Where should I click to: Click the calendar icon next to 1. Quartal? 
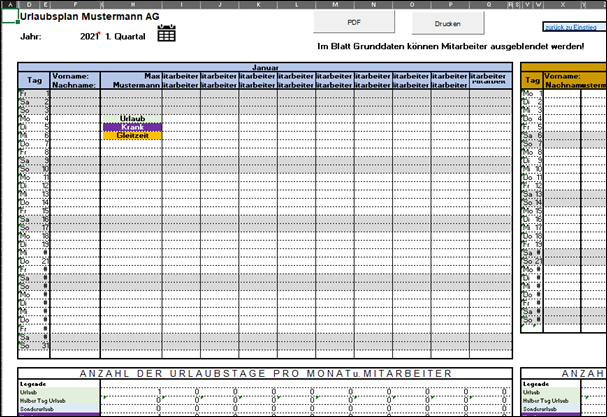click(x=167, y=34)
